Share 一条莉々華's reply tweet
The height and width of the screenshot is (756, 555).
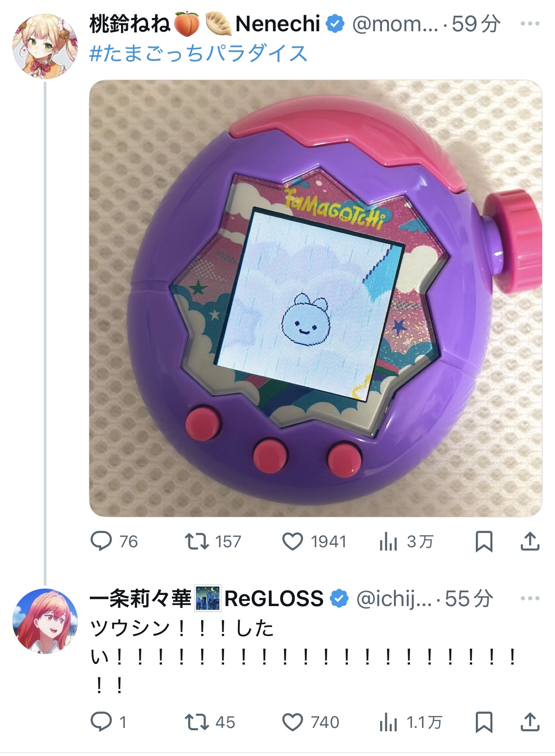530,722
